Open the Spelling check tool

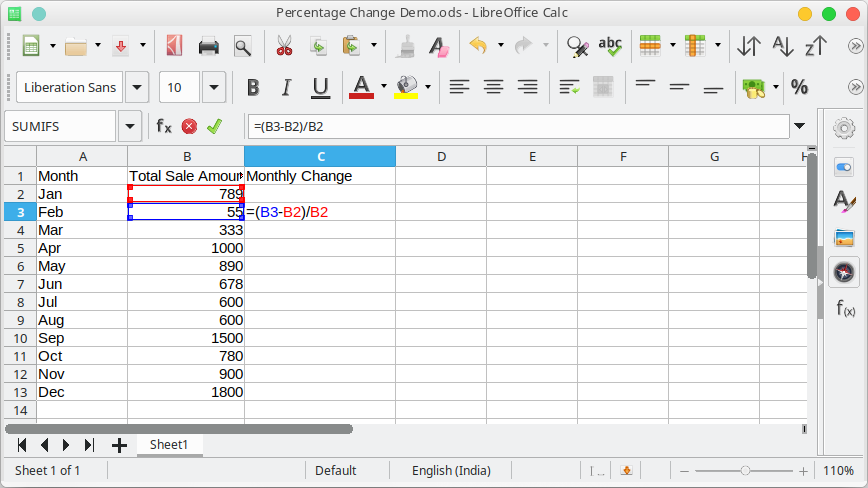coord(609,46)
